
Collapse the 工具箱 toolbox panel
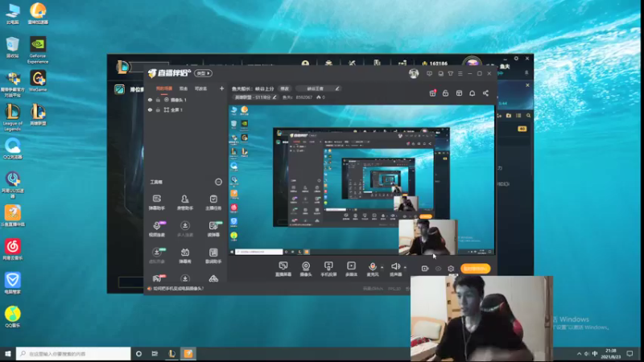point(218,182)
